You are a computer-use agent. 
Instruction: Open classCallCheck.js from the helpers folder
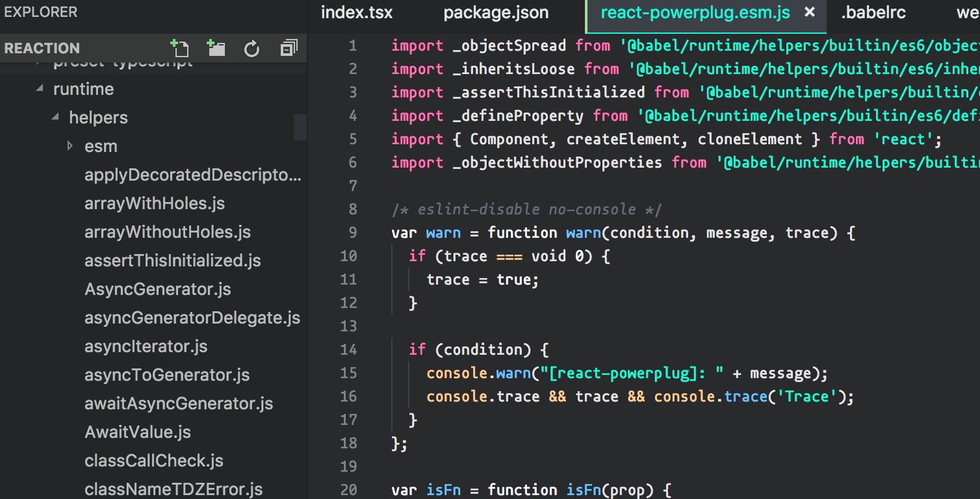[x=153, y=460]
